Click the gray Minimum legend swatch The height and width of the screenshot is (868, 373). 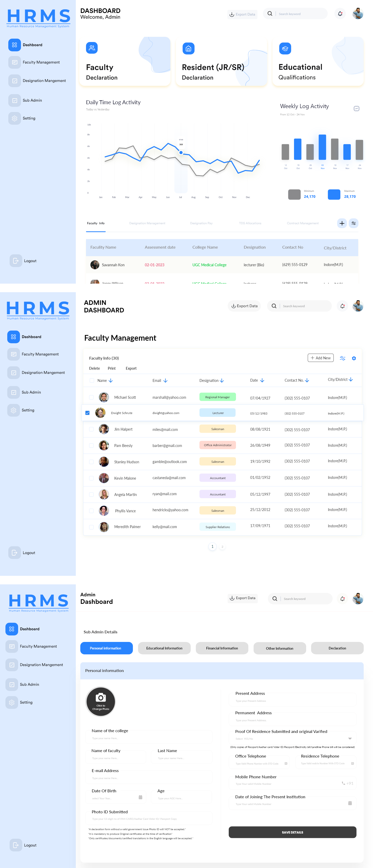294,194
